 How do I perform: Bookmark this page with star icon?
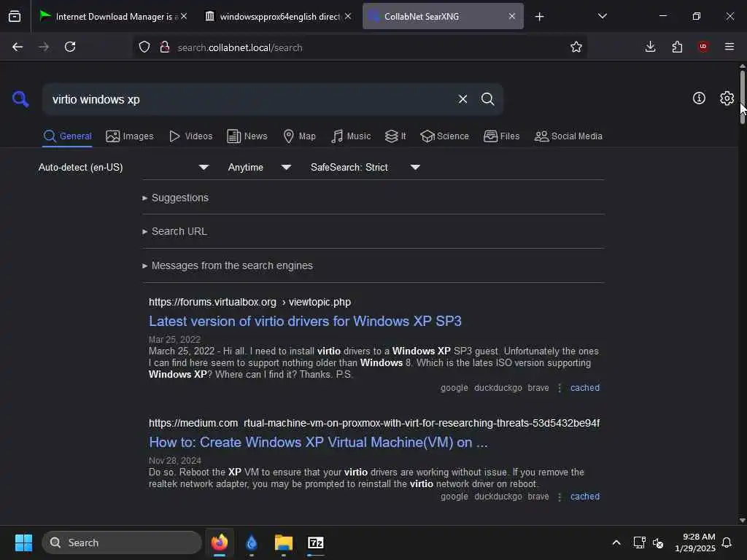[x=576, y=47]
